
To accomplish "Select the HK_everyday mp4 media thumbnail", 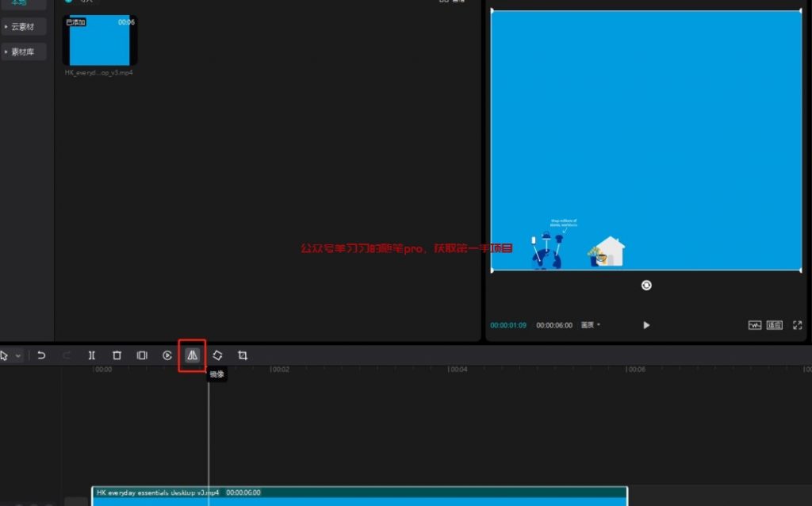I will click(x=100, y=40).
